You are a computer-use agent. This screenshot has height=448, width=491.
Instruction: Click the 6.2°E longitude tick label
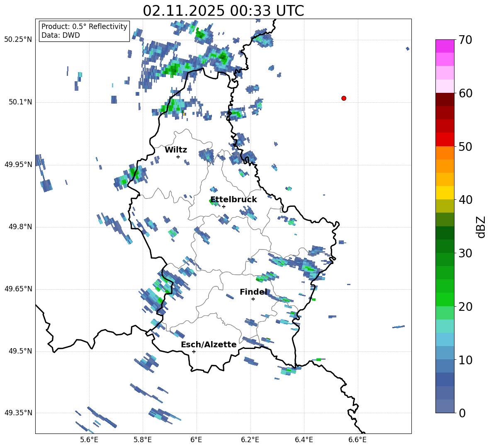click(x=250, y=439)
